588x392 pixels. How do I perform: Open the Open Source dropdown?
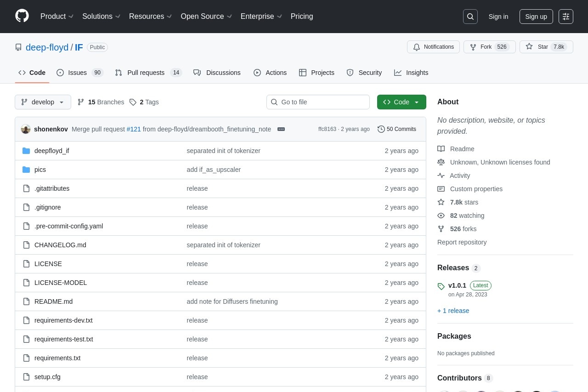[x=206, y=17]
